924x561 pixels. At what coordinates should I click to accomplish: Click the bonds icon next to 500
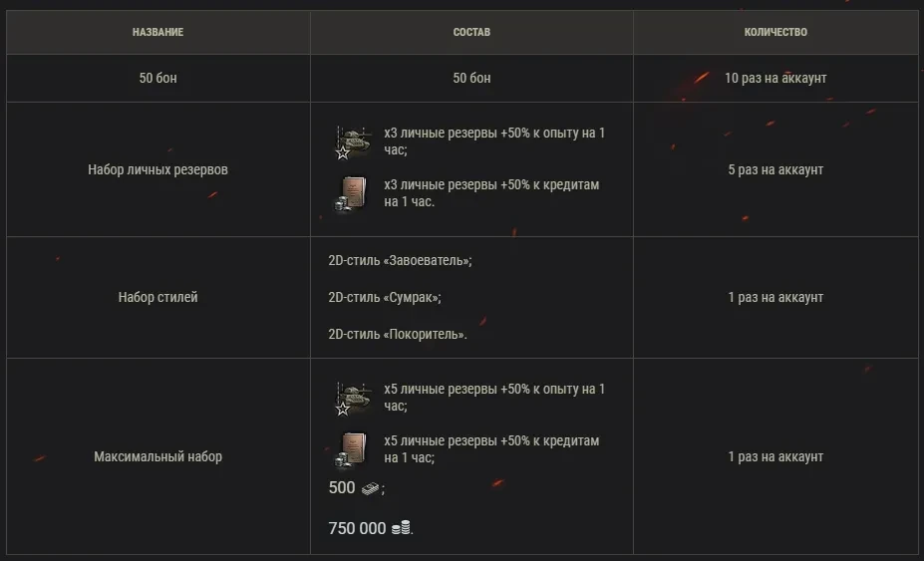click(370, 488)
